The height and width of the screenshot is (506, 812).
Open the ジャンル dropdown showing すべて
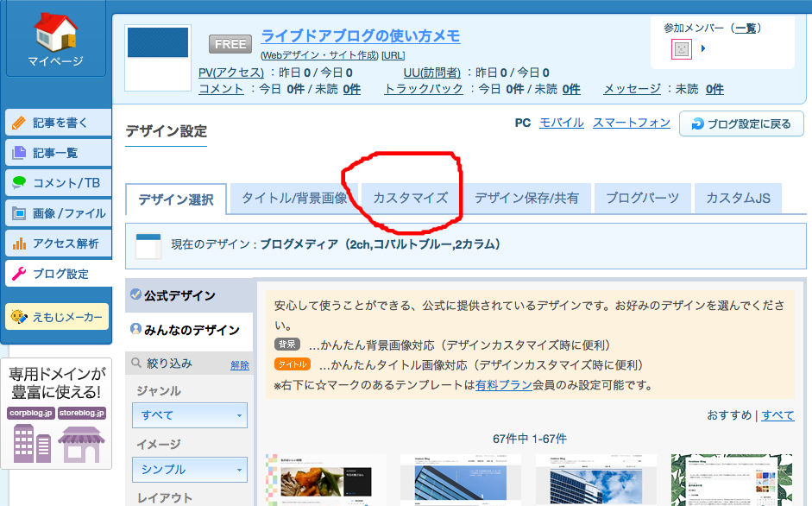[190, 415]
